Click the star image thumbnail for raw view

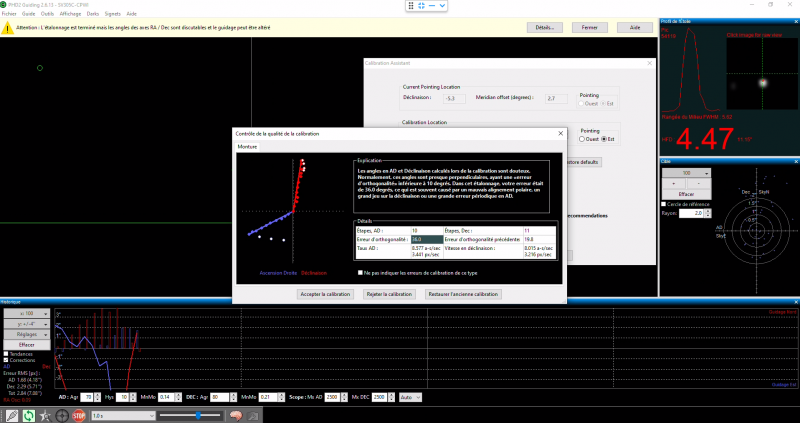(762, 73)
